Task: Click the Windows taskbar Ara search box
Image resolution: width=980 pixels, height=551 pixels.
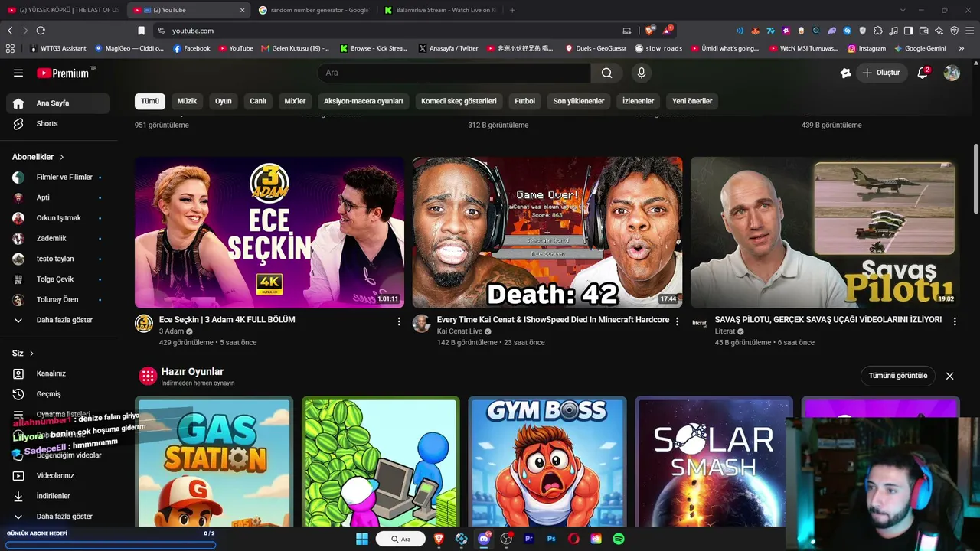Action: click(x=400, y=539)
